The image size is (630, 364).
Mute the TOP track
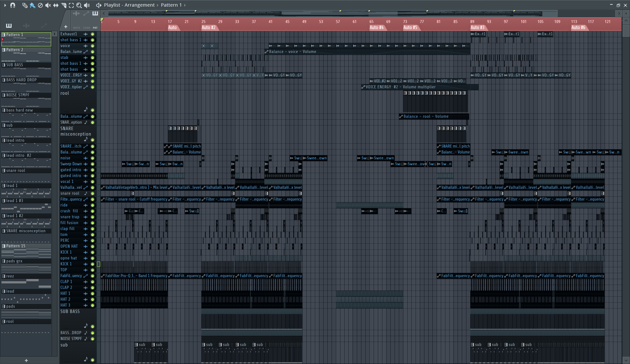tap(92, 270)
